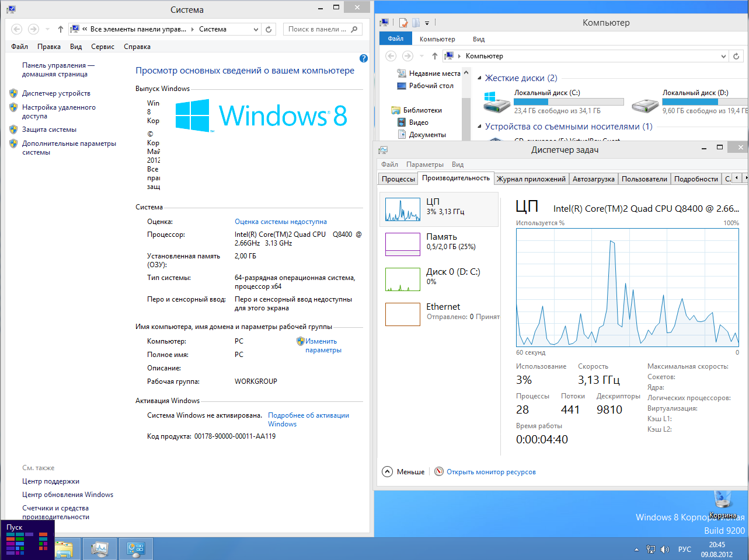Click the forward arrow in the Система window

point(33,29)
